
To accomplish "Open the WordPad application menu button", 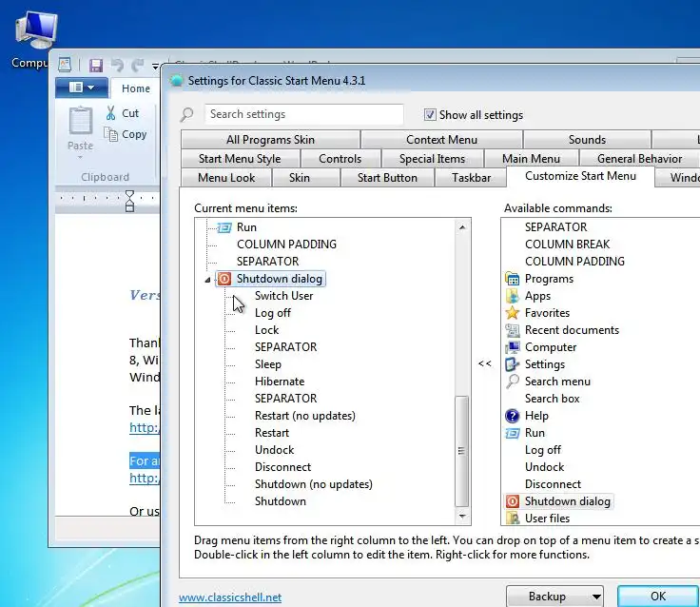I will [82, 88].
